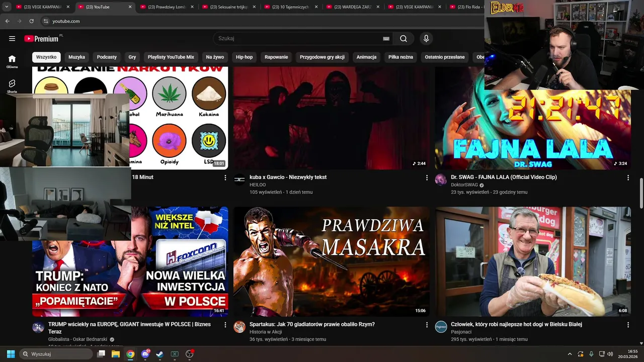Image resolution: width=644 pixels, height=362 pixels.
Task: Open Steam from the taskbar
Action: 159,354
